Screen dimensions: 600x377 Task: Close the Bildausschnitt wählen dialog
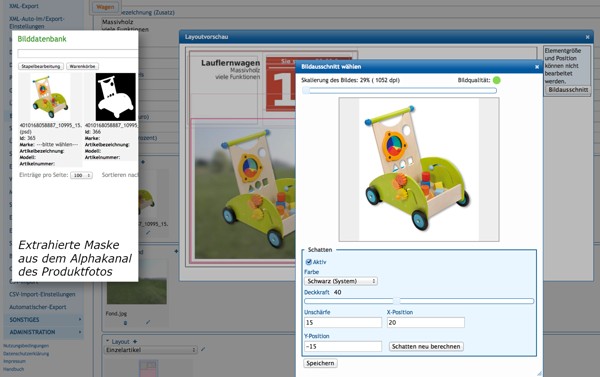[x=537, y=67]
